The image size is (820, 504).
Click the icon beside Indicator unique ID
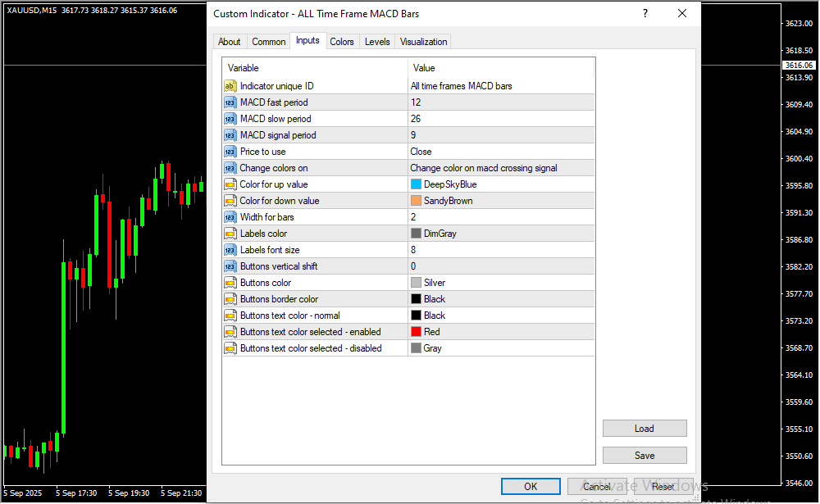[x=230, y=86]
